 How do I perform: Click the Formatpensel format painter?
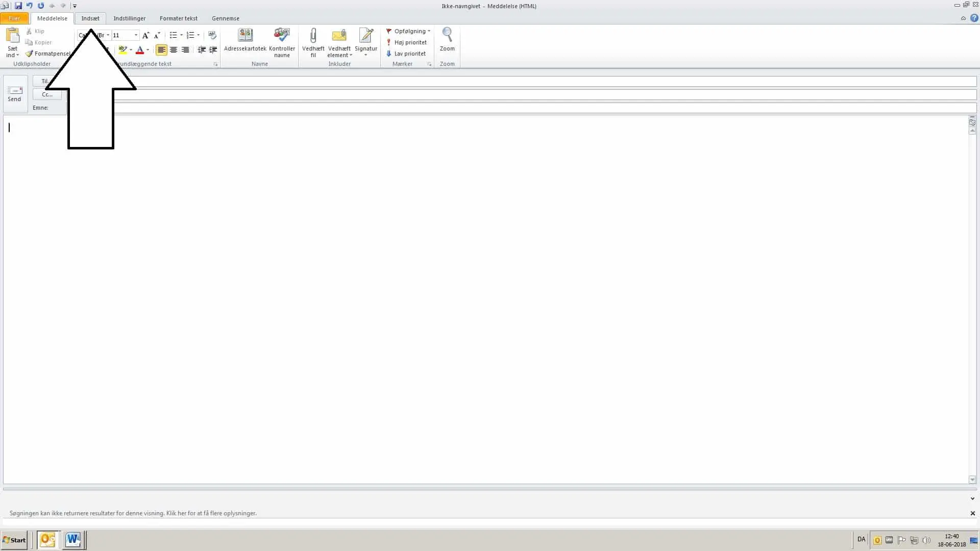click(48, 54)
